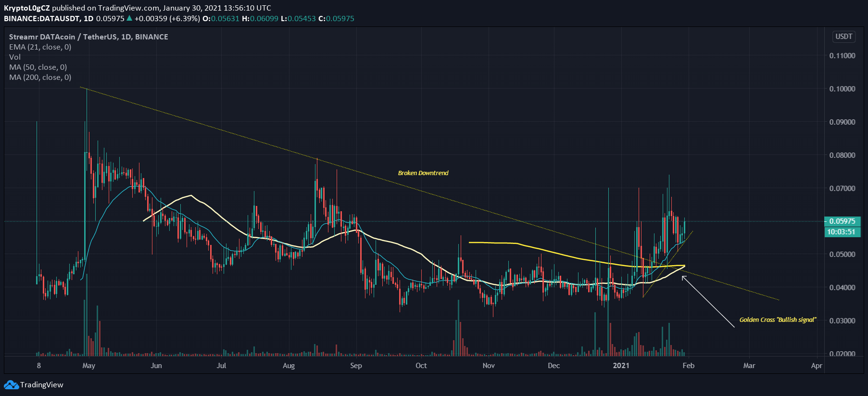868x396 pixels.
Task: Click the Broken Downtrend annotation text
Action: (423, 173)
